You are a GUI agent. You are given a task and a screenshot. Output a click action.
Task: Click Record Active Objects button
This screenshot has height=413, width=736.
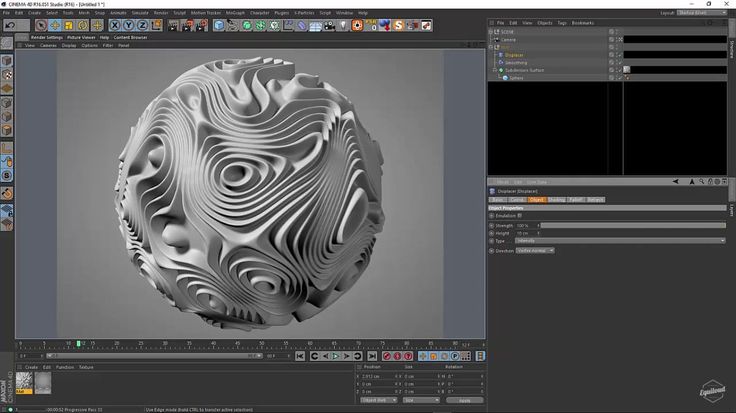[x=386, y=356]
